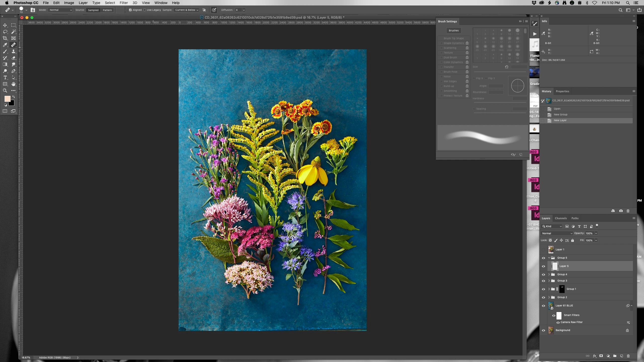The width and height of the screenshot is (644, 362).
Task: Open the Mode Normal dropdown
Action: coord(61,10)
